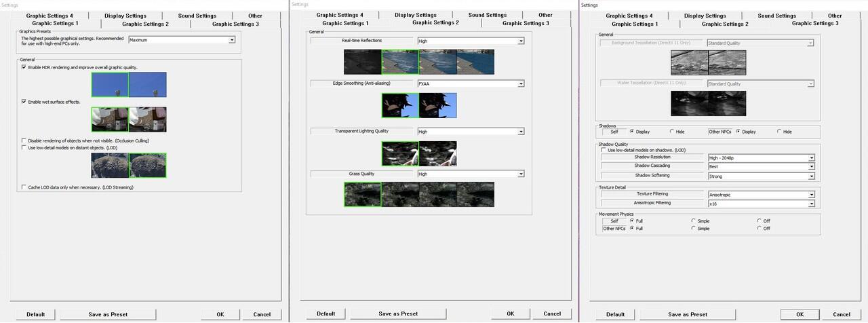Select the green-highlighted Edge Smoothing preview image
This screenshot has width=868, height=323.
(x=400, y=105)
